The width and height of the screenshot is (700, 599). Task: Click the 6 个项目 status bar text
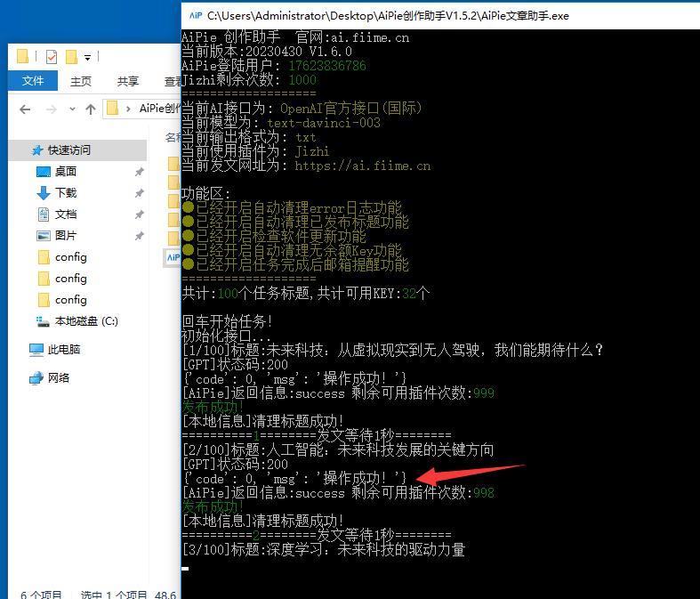[41, 595]
